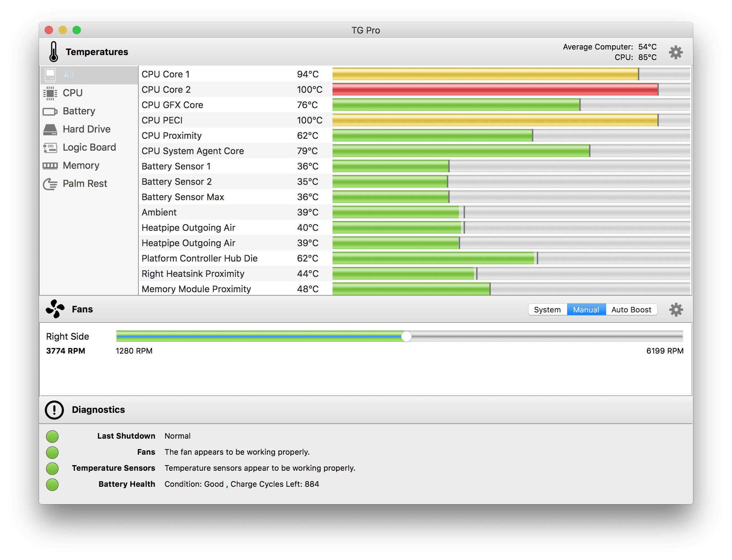
Task: Click the CPU PECI yellow temperature bar
Action: coord(495,120)
